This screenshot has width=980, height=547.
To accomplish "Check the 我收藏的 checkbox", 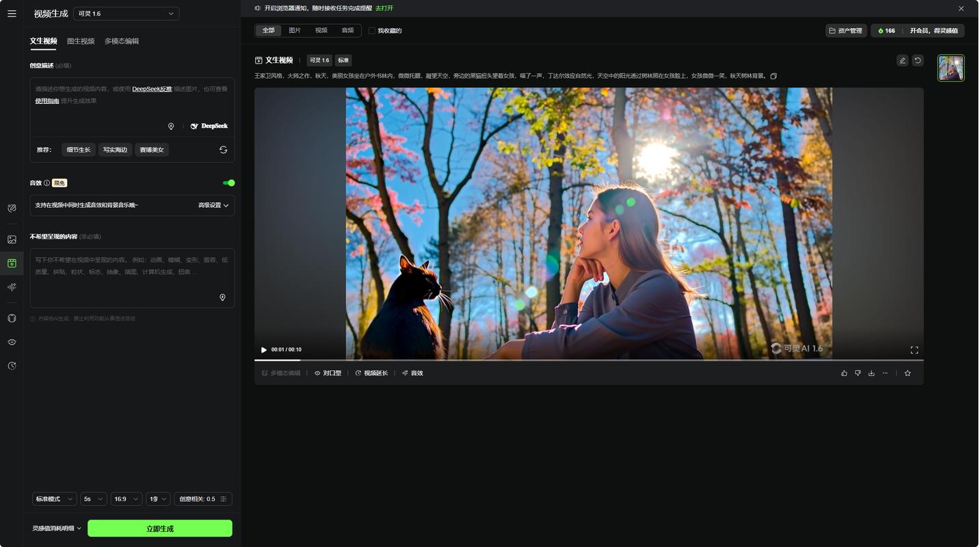I will tap(372, 31).
